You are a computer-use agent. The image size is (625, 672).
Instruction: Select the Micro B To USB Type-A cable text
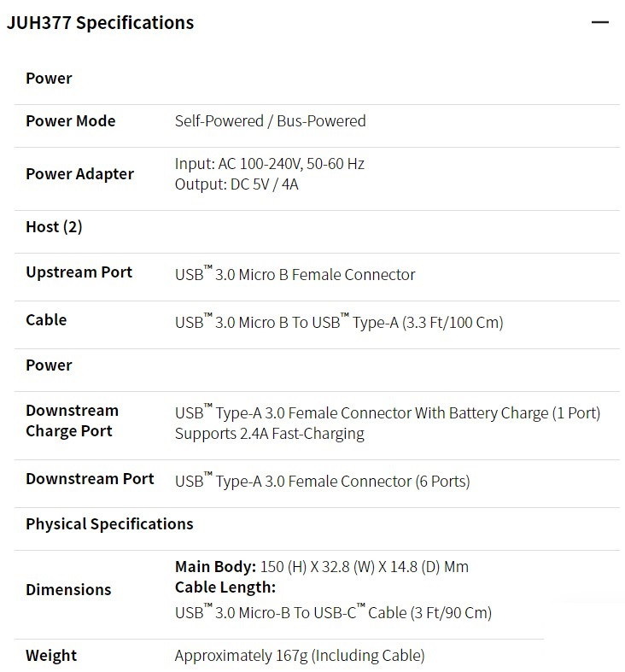tap(339, 321)
